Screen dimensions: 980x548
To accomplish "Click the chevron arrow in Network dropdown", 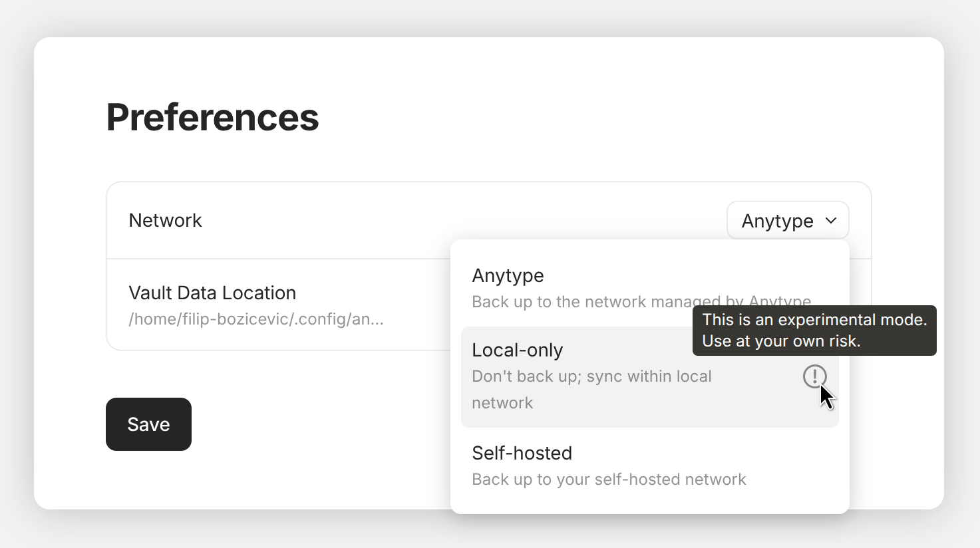I will pos(831,221).
